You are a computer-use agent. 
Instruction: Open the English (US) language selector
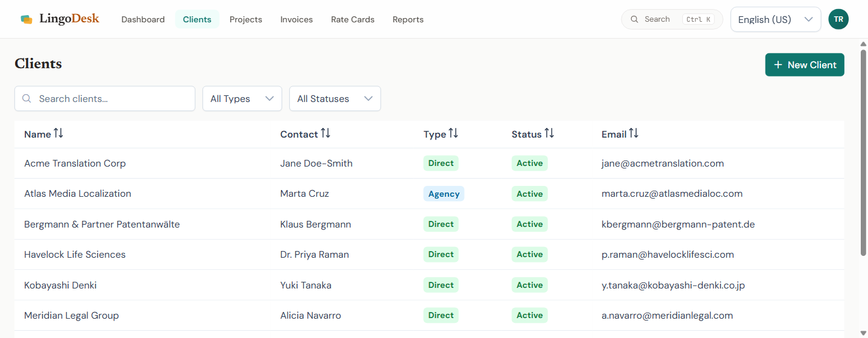click(x=776, y=19)
